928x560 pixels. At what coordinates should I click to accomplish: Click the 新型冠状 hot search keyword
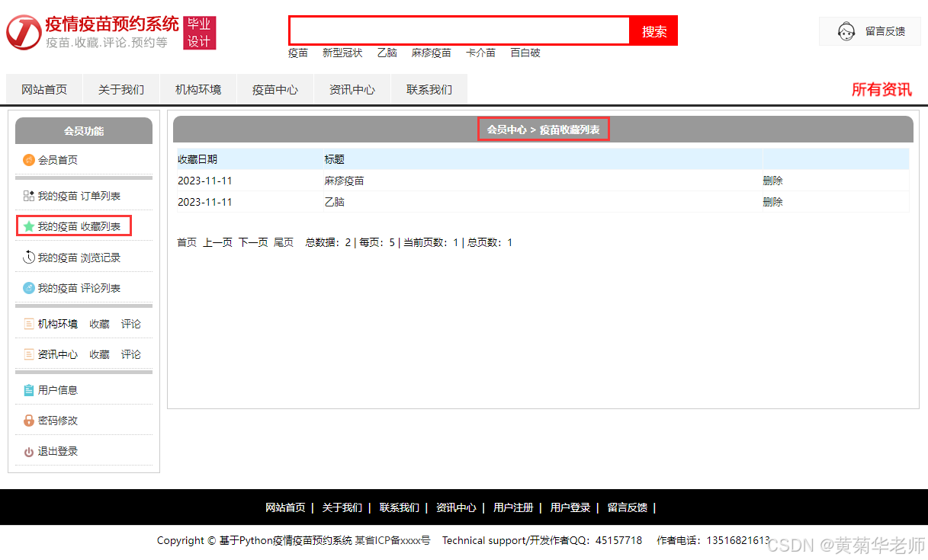[342, 53]
